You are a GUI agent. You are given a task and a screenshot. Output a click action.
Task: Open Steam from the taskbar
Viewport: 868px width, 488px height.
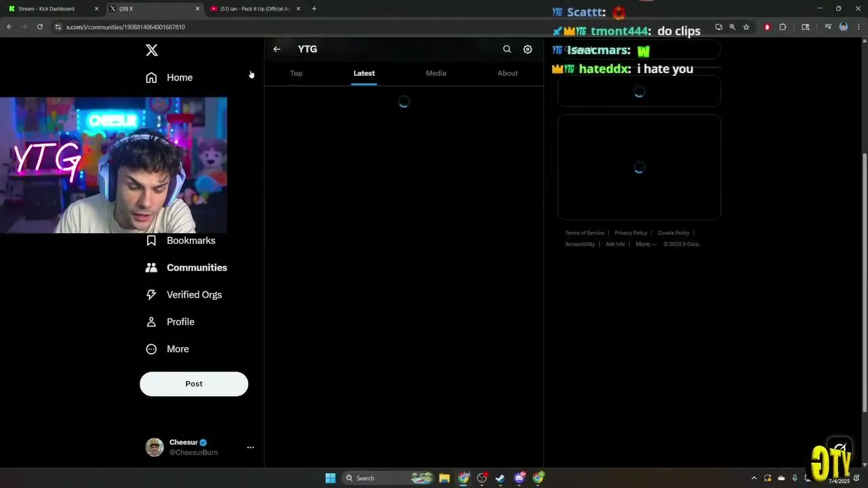500,478
